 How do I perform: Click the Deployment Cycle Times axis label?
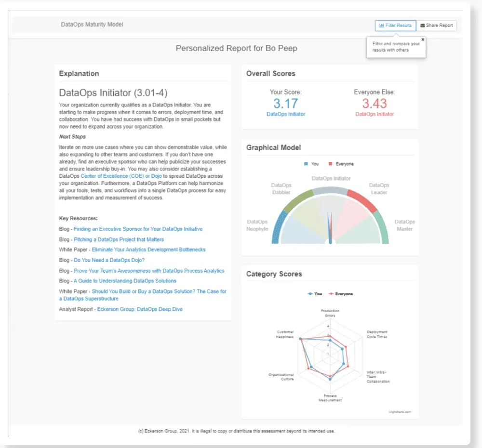pyautogui.click(x=377, y=334)
